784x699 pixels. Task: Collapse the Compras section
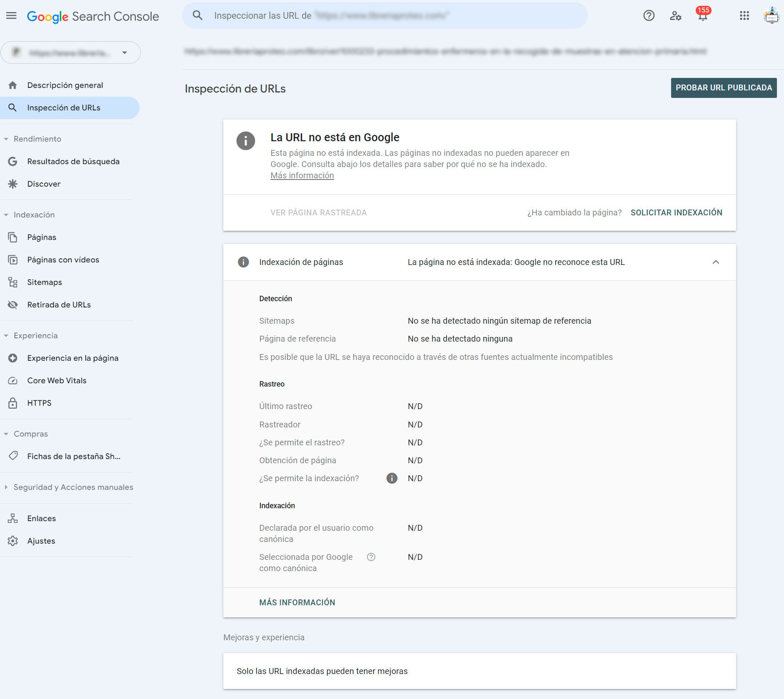pyautogui.click(x=6, y=434)
